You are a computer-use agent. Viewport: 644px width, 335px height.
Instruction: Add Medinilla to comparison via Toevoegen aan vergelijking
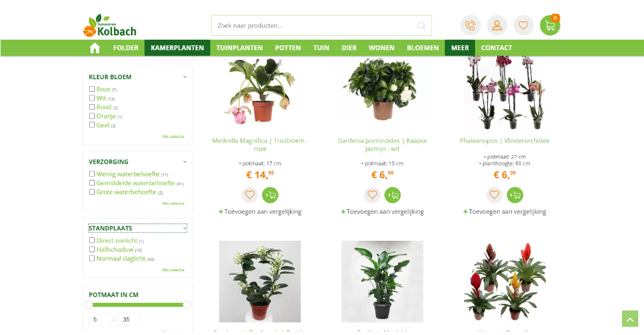[x=260, y=211]
